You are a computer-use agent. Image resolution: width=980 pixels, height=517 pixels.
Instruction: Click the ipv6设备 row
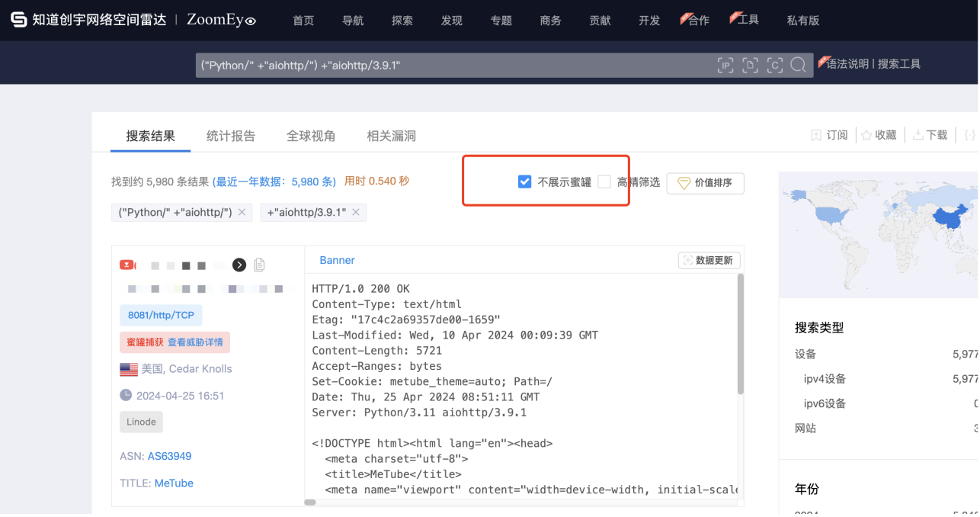tap(891, 403)
